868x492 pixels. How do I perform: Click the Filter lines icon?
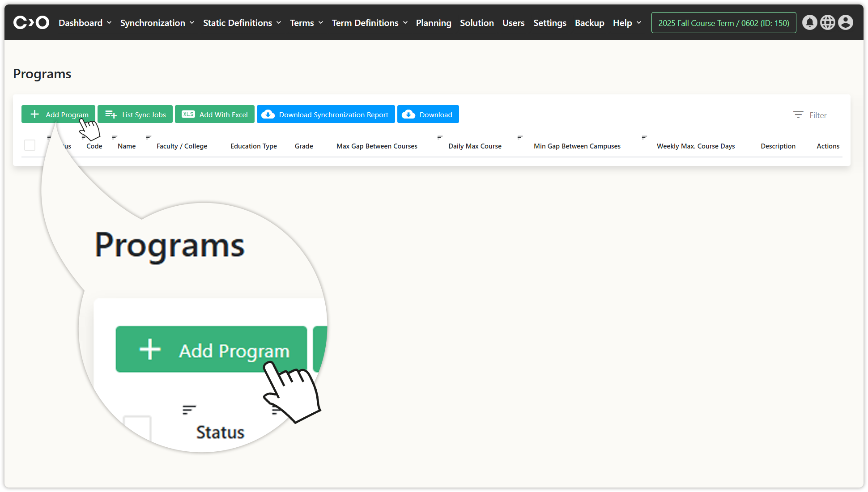pos(798,115)
